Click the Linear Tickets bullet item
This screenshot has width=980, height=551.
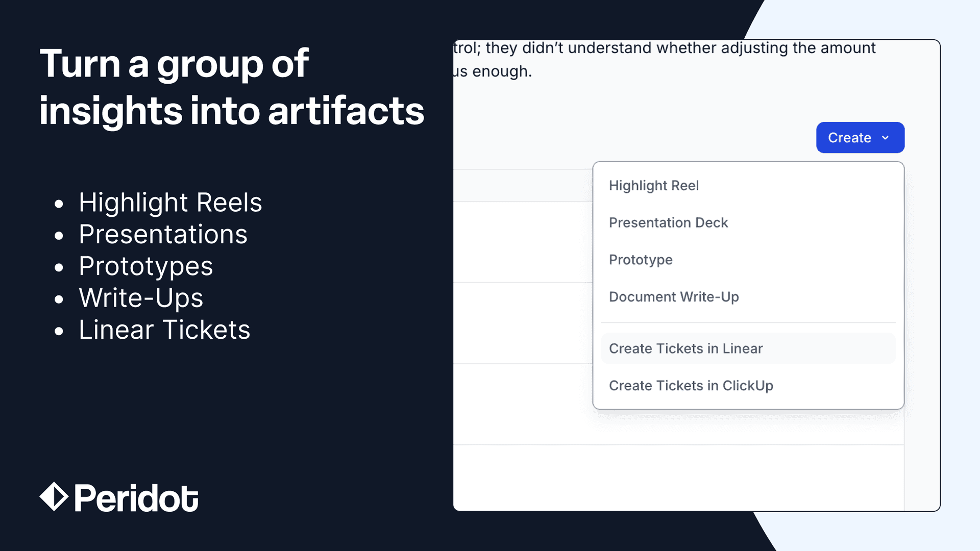tap(164, 330)
